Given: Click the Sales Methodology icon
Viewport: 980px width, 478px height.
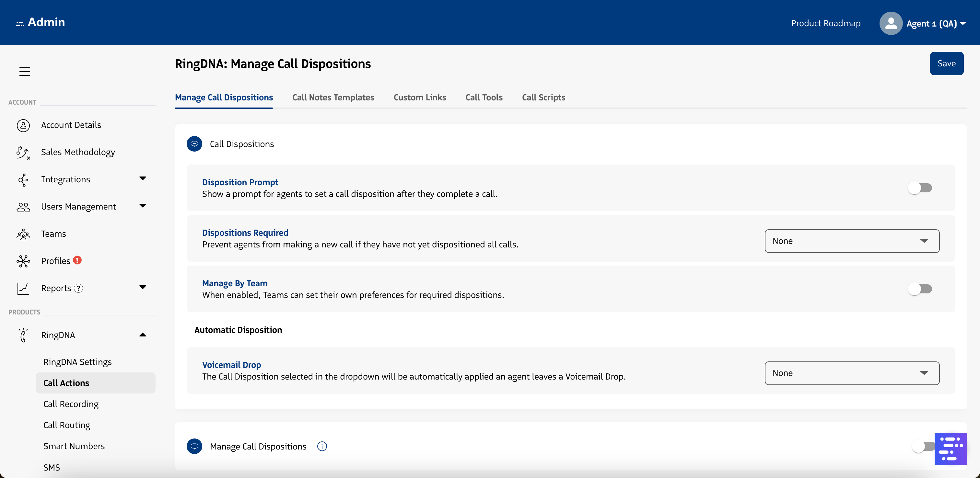Looking at the screenshot, I should pyautogui.click(x=23, y=153).
